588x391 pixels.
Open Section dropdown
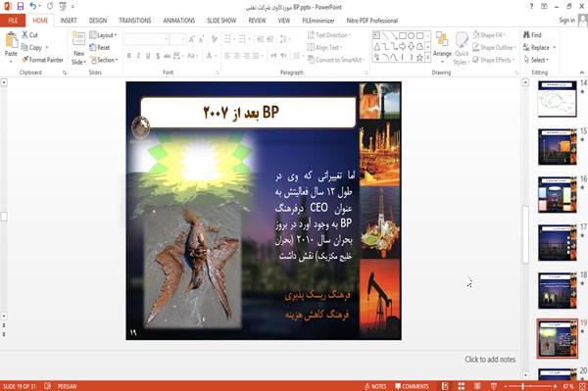[x=104, y=60]
